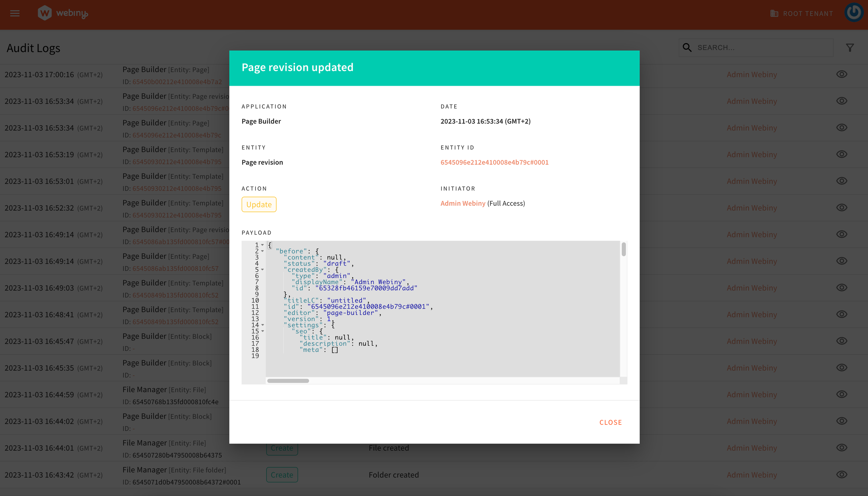The image size is (868, 496).
Task: Click the search magnifier icon
Action: (687, 48)
